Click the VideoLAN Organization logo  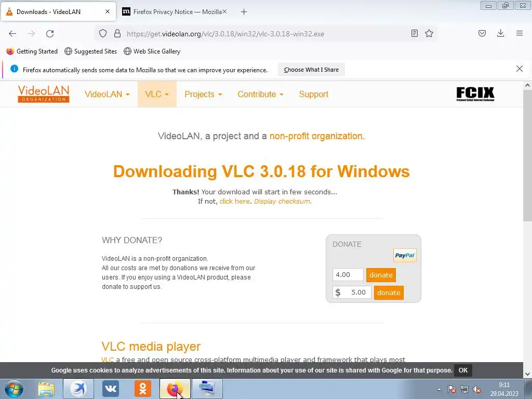point(44,94)
